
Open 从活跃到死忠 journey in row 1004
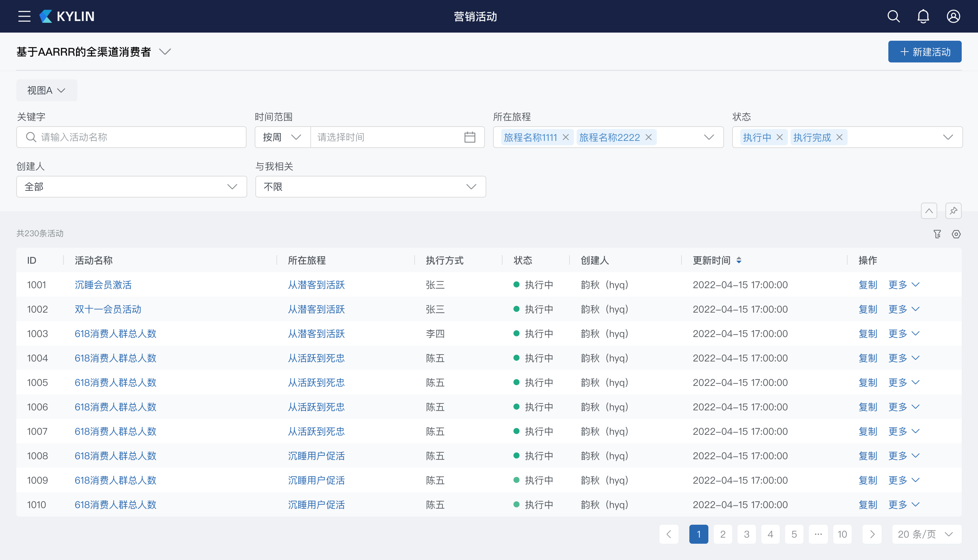[x=316, y=358]
